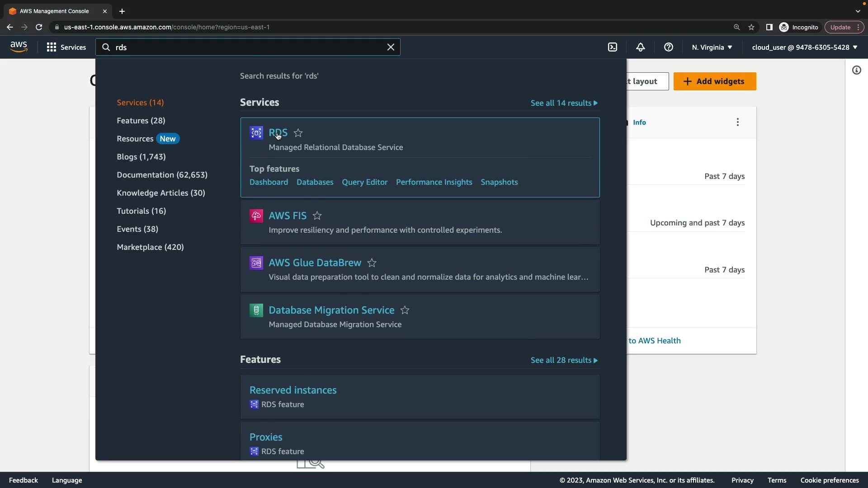
Task: Favorite RDS with the star toggle
Action: coord(298,133)
